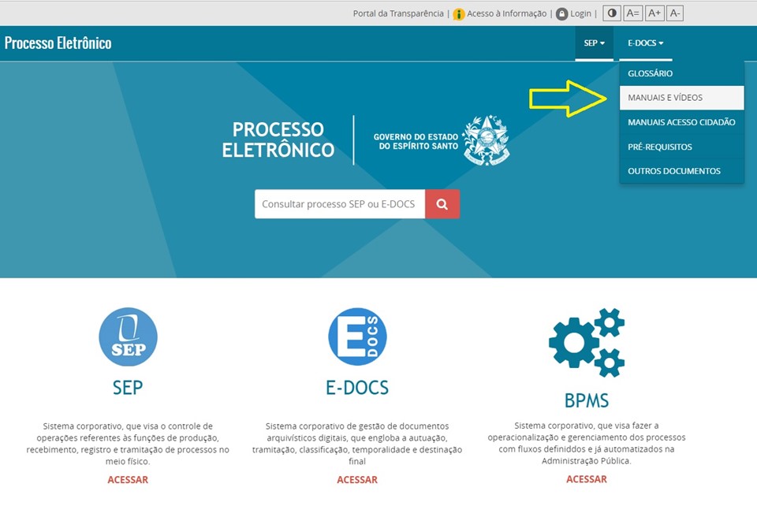The width and height of the screenshot is (757, 532).
Task: Open the Login link
Action: point(580,13)
